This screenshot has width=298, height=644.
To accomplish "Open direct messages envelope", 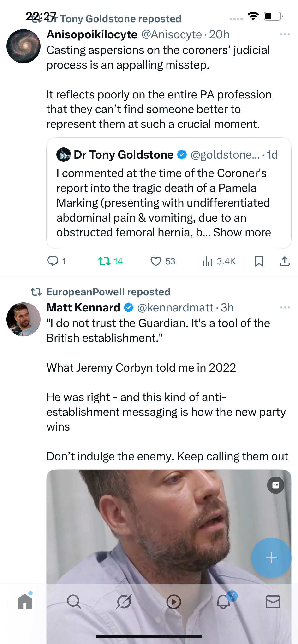I will (273, 602).
